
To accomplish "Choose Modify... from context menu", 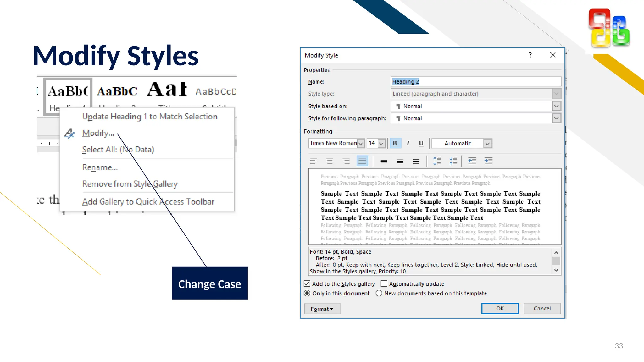I will (x=147, y=133).
